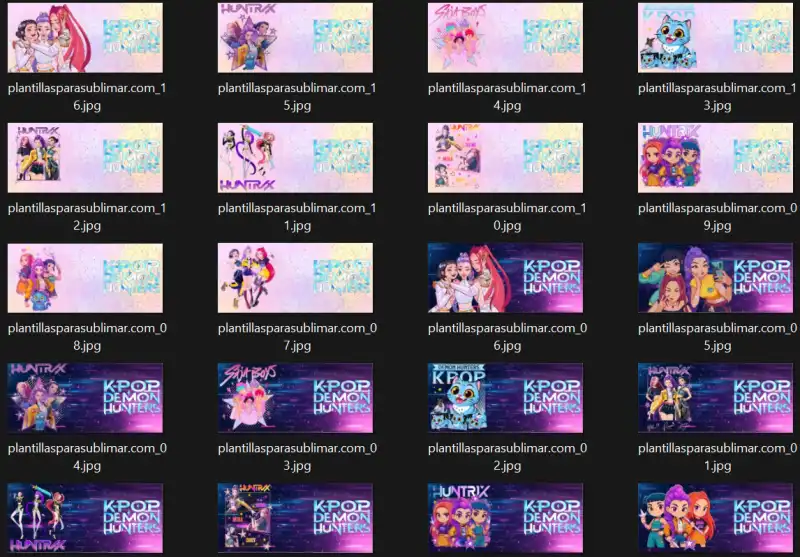Click the plantillasparasublimar.com_14.jpg image preview
Viewport: 800px width, 557px height.
(505, 38)
